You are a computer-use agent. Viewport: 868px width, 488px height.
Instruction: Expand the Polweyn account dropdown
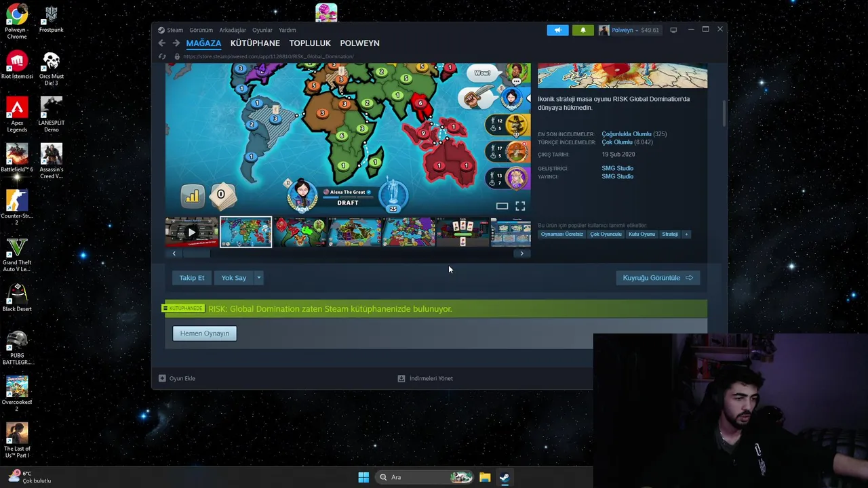coord(635,30)
